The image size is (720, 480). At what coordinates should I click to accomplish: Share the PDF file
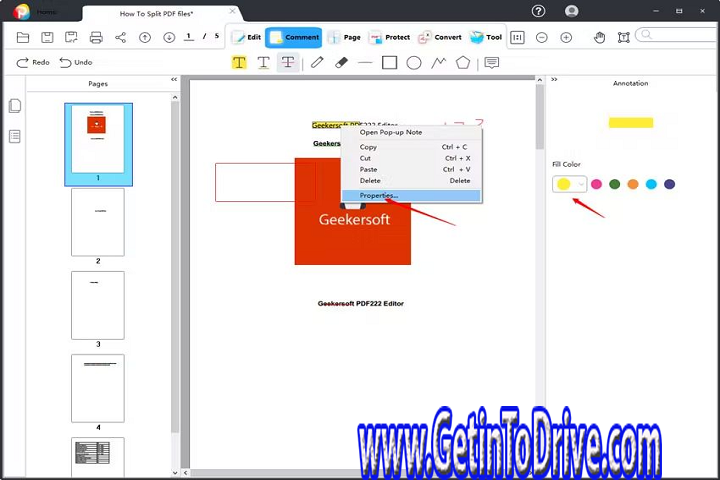[x=120, y=37]
